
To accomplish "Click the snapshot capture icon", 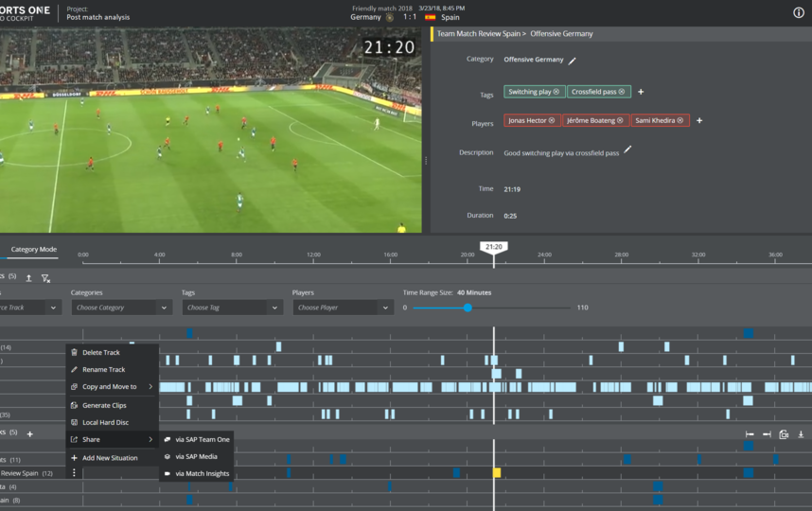I will 784,434.
